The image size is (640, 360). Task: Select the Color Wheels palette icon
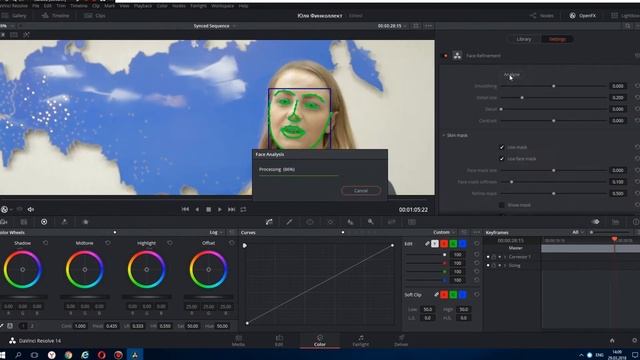[44, 222]
